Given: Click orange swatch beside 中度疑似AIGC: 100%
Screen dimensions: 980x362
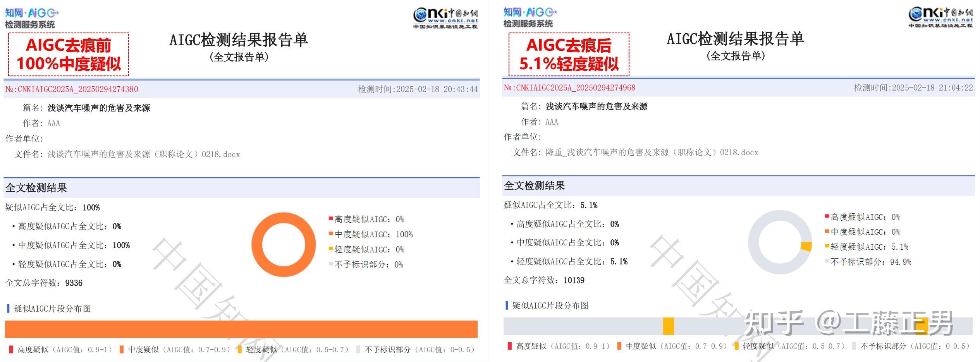Looking at the screenshot, I should [x=331, y=233].
